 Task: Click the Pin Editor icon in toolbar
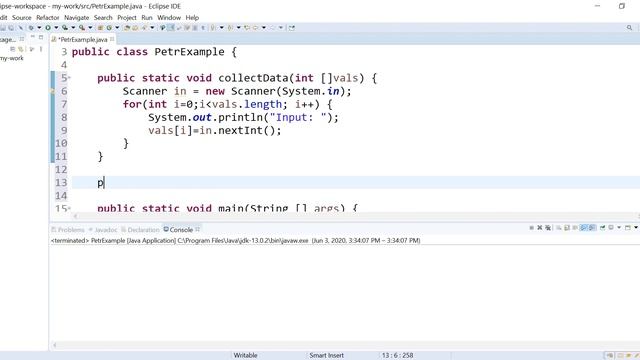coord(291,28)
